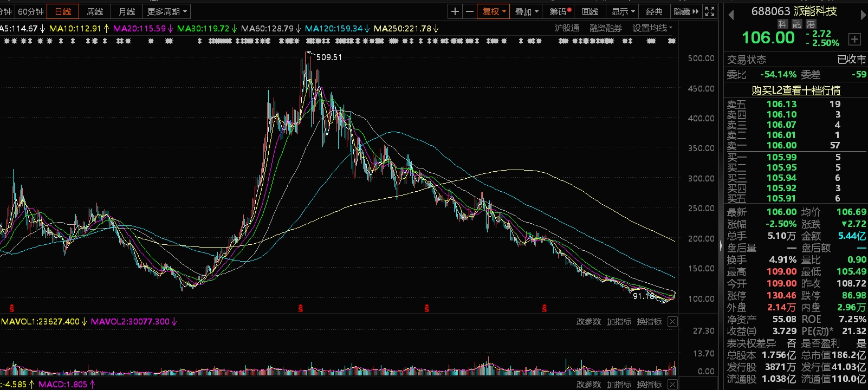Expand the 更多周期 period dropdown
Image resolution: width=868 pixels, height=390 pixels.
[x=167, y=11]
